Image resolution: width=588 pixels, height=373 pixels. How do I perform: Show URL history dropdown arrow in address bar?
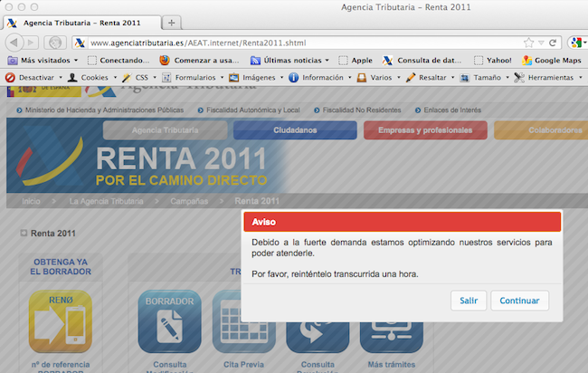pos(541,43)
